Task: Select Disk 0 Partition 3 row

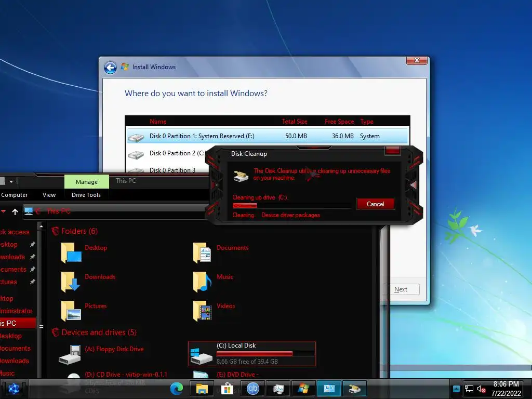Action: pos(166,169)
